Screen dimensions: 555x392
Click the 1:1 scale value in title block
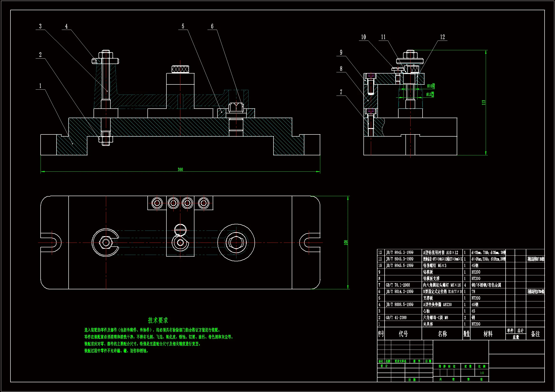point(482,373)
